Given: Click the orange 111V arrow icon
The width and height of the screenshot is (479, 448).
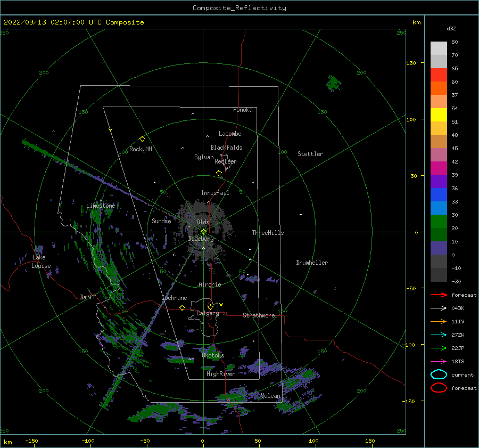Looking at the screenshot, I should click(439, 321).
